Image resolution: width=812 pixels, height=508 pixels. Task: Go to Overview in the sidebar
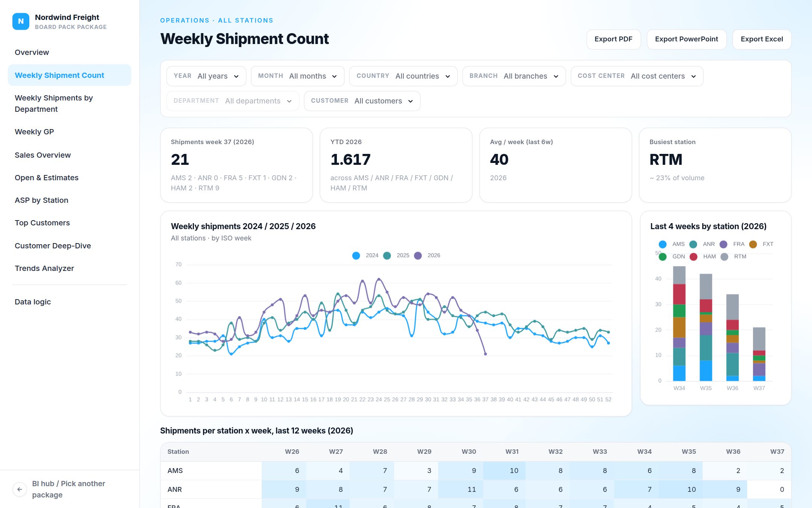(70, 52)
